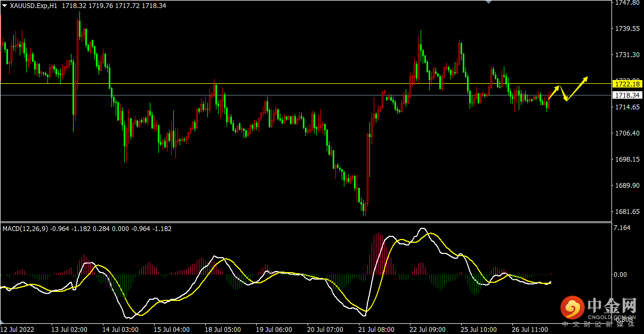Click the yellow 1722.18 price label
This screenshot has height=334, width=644.
[x=627, y=84]
